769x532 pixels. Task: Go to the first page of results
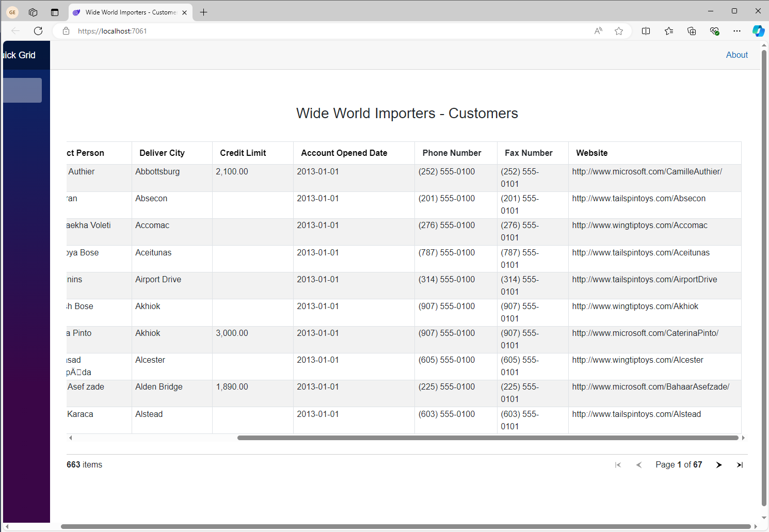coord(618,465)
